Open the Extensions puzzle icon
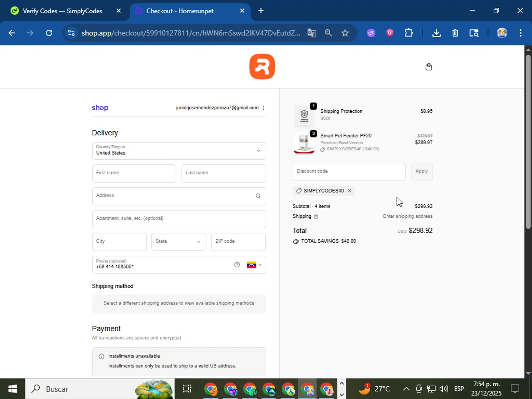Viewport: 532px width, 399px height. [x=409, y=33]
